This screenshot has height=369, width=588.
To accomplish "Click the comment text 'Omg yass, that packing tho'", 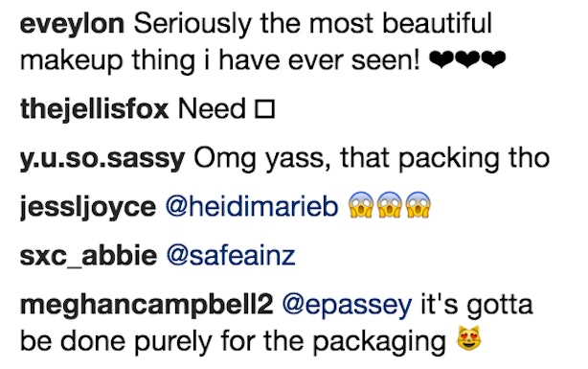I will pyautogui.click(x=372, y=158).
